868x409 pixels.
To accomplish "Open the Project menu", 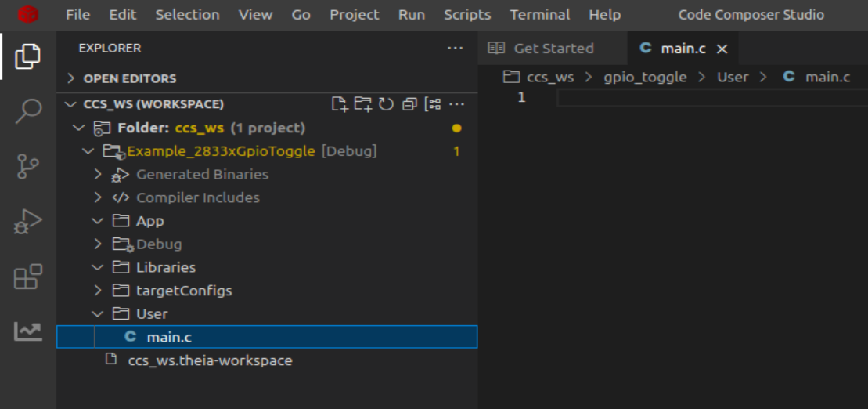I will point(355,15).
